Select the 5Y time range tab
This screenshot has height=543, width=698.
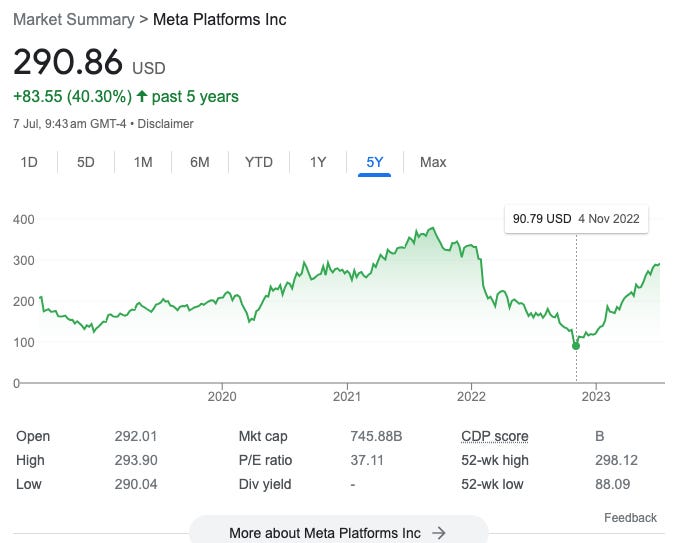coord(374,162)
